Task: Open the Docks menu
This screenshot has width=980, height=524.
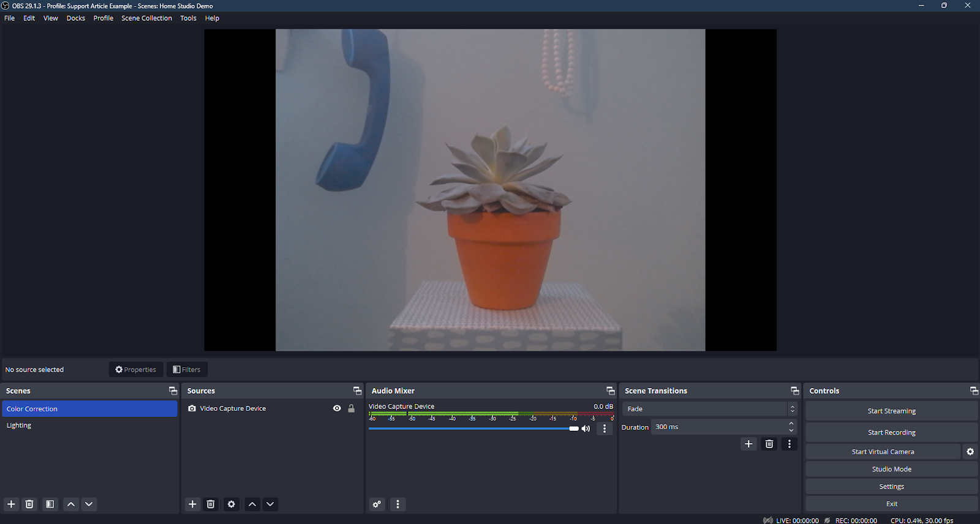Action: click(x=76, y=18)
